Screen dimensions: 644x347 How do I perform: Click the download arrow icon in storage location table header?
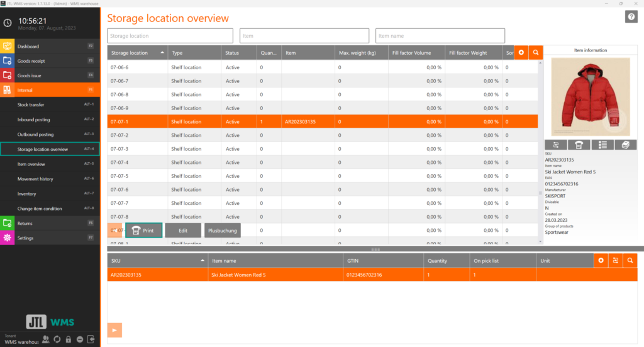click(x=521, y=53)
